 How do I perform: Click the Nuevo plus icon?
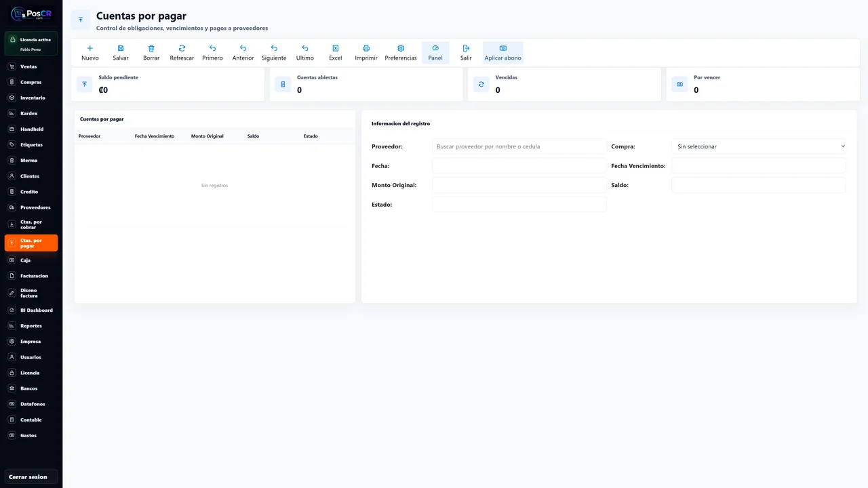click(x=90, y=48)
